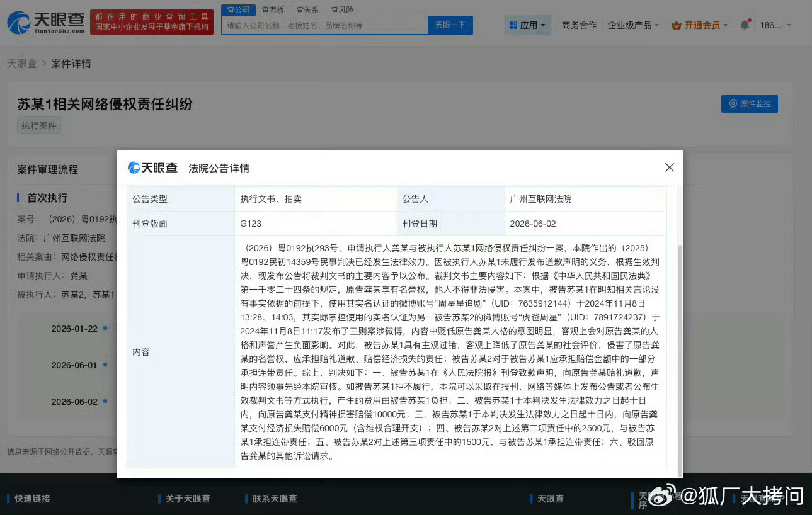Click the 执行文书、拍卖 cell

316,199
